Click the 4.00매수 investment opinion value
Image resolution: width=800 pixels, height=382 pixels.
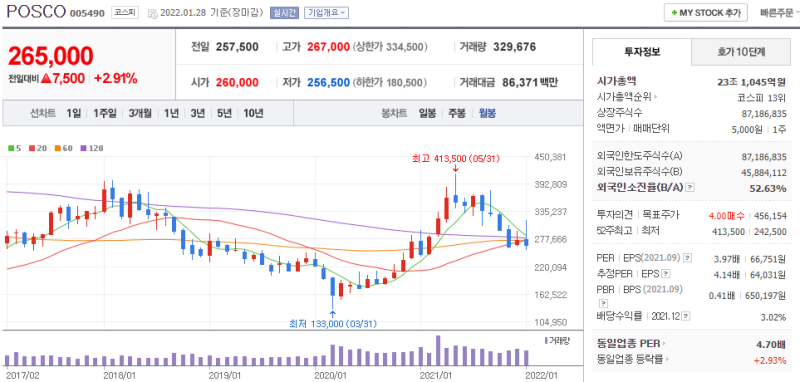(x=727, y=215)
